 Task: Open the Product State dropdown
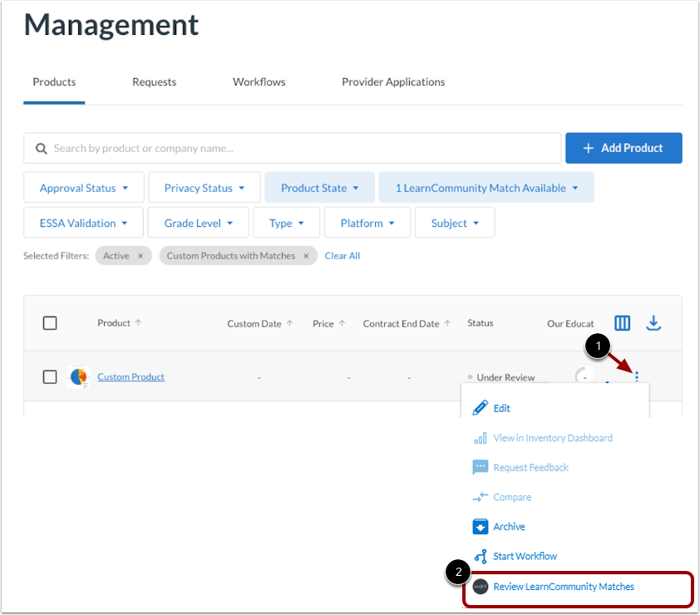319,188
